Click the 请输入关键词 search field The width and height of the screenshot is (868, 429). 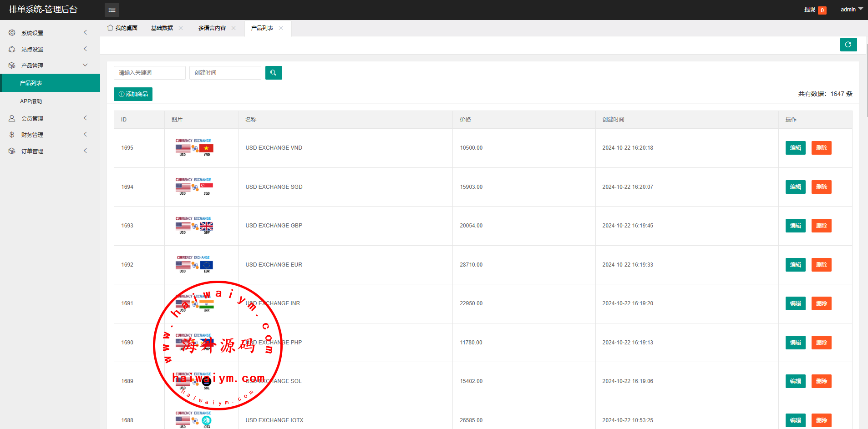149,73
